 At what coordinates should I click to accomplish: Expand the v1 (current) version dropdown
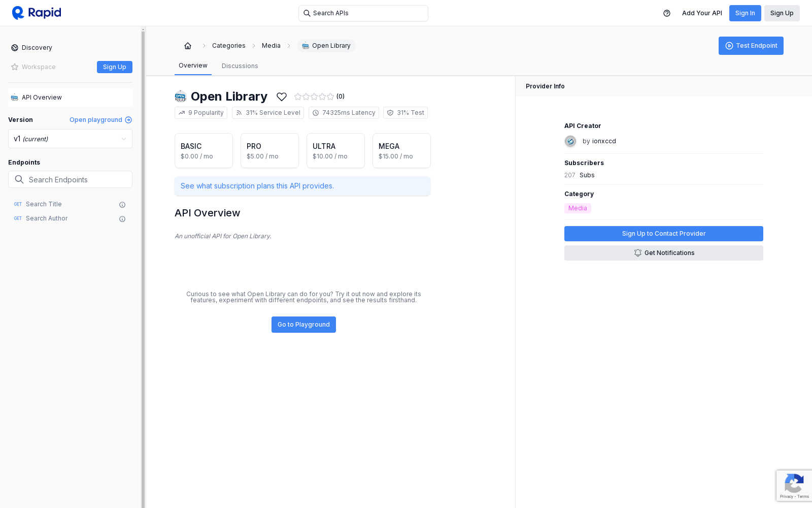click(70, 139)
